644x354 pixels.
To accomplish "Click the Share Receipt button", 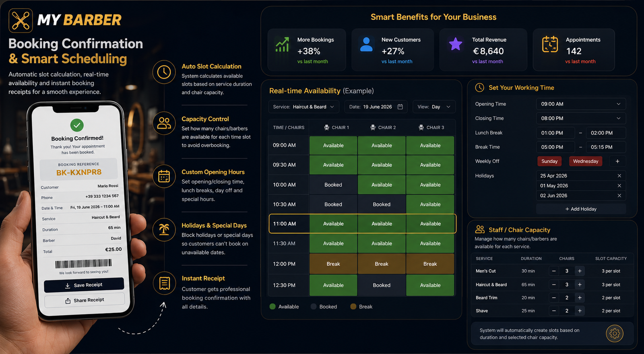I will (85, 300).
